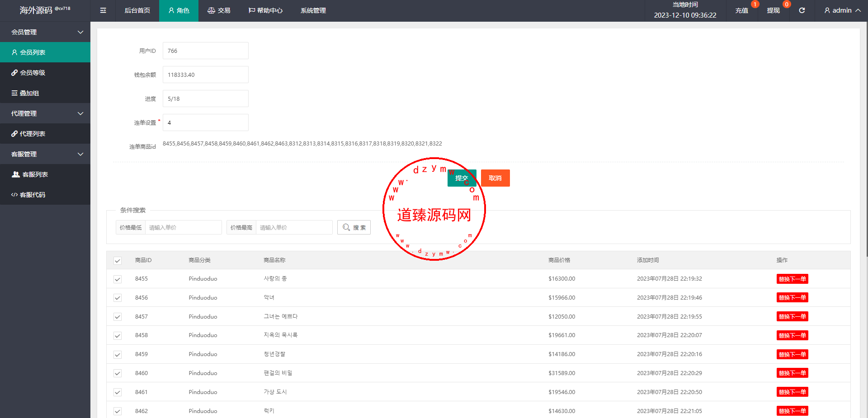Uncheck the checkbox for product 8456
The image size is (868, 418).
tap(118, 298)
